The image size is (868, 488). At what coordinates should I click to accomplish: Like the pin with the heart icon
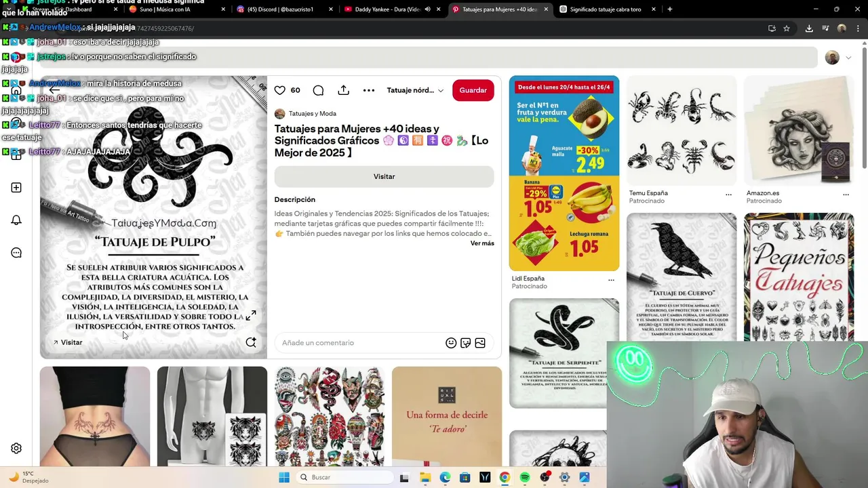click(280, 90)
